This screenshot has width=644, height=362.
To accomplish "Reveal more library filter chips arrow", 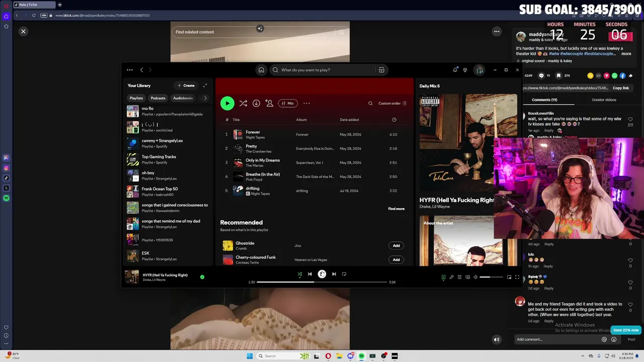I will pyautogui.click(x=205, y=98).
